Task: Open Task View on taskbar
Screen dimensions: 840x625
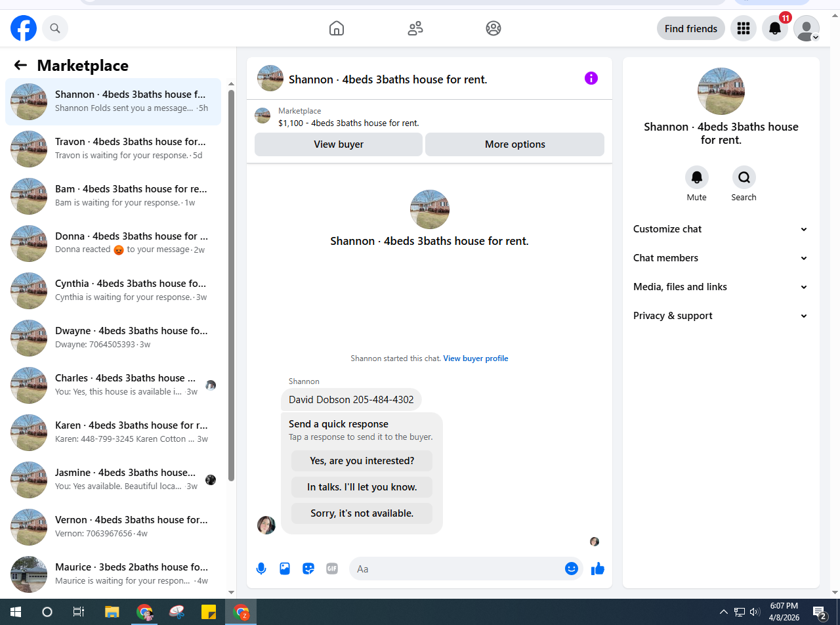Action: pos(79,612)
